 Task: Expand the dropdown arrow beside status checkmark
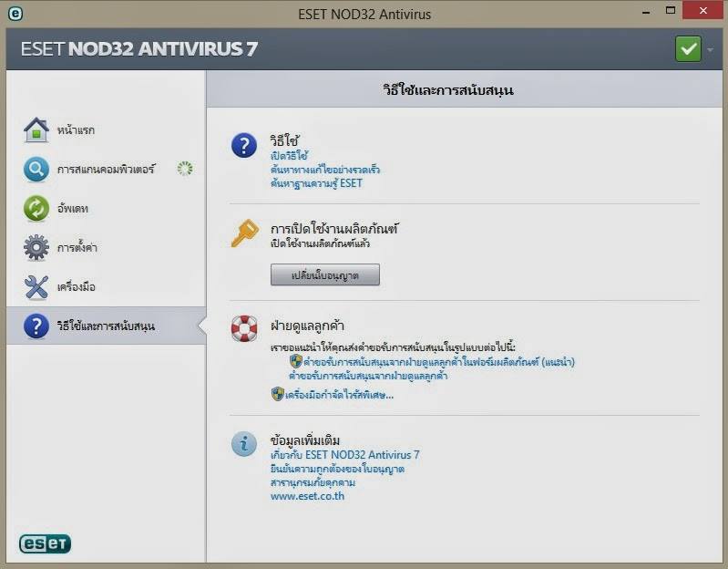pyautogui.click(x=711, y=49)
